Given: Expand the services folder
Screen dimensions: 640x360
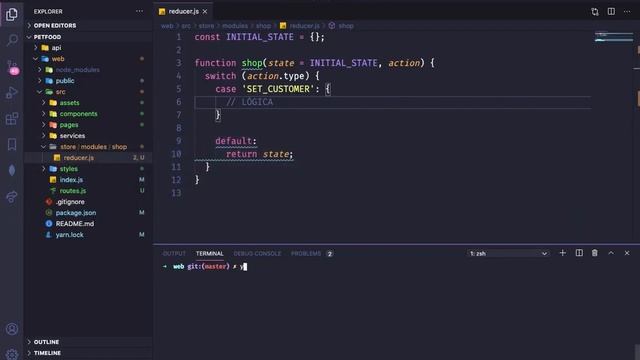Looking at the screenshot, I should 72,136.
